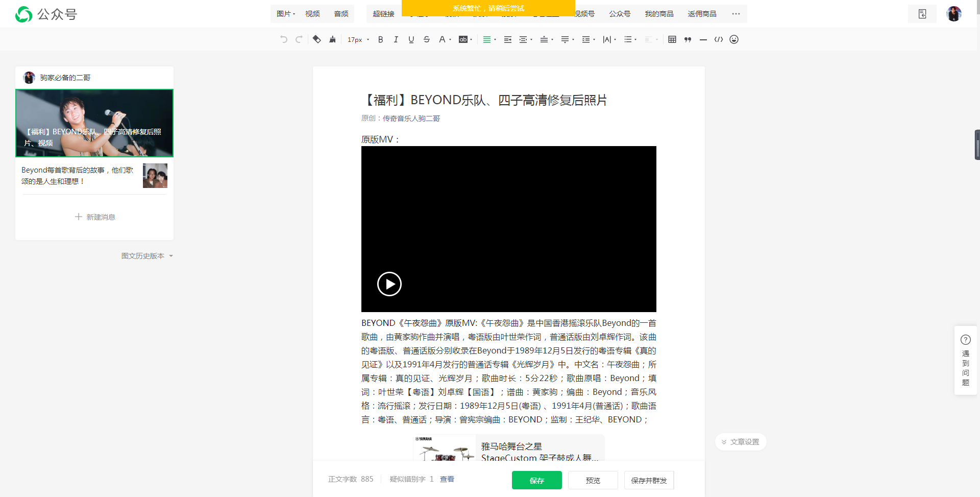
Task: Click the increase indent icon
Action: [x=508, y=39]
